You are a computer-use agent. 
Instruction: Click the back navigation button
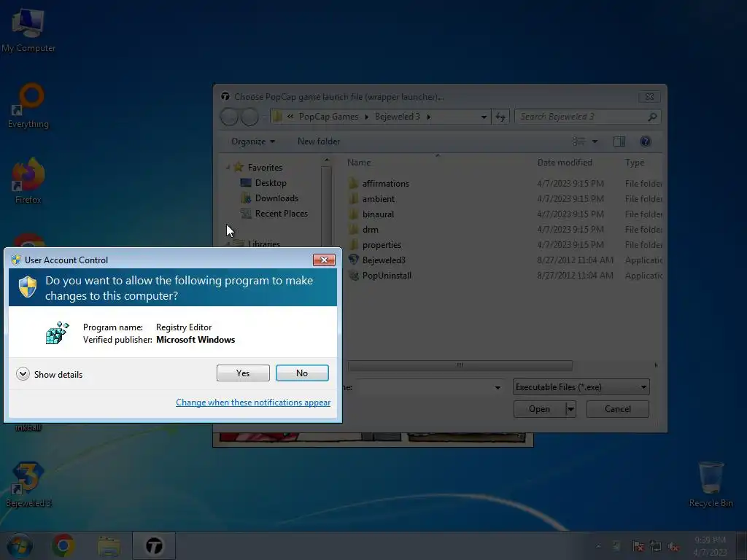(x=229, y=117)
